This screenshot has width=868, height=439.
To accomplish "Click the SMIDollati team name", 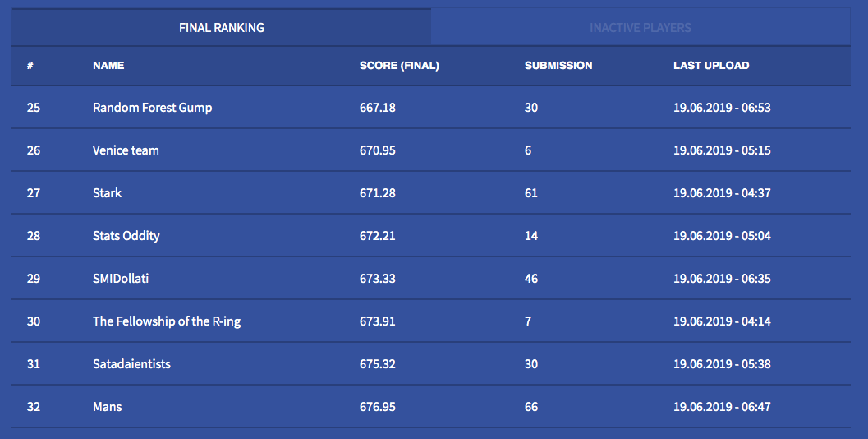I will click(x=121, y=279).
